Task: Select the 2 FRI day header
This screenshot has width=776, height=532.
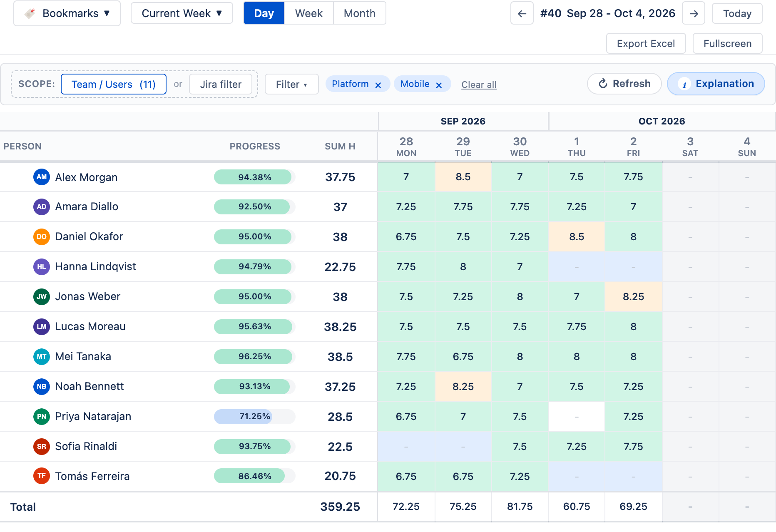Action: (x=633, y=147)
